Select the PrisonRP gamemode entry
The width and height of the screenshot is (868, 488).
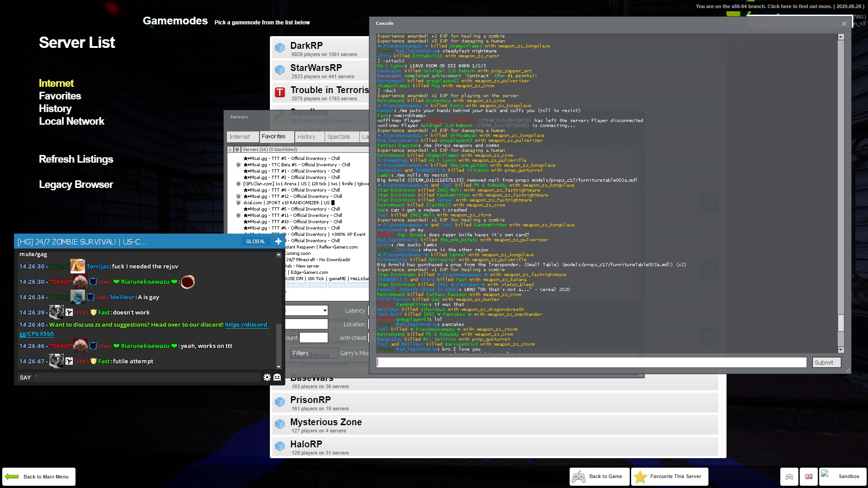coord(495,402)
